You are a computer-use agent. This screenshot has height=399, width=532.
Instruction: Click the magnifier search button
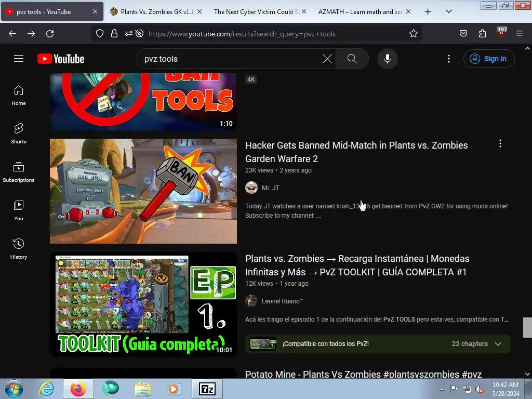click(352, 59)
